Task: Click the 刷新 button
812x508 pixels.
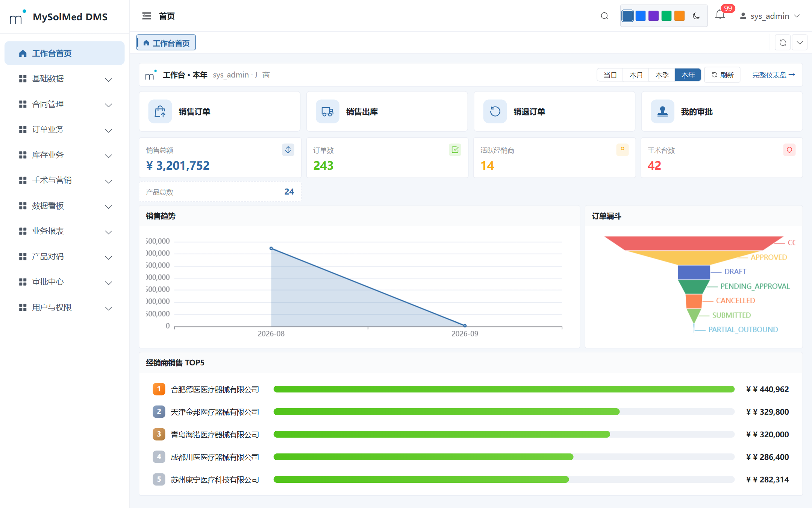Action: tap(723, 75)
